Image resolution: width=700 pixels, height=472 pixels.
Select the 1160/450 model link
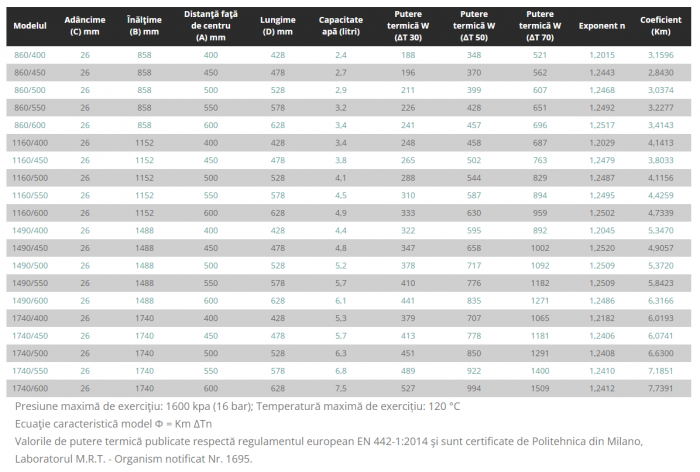coord(31,159)
